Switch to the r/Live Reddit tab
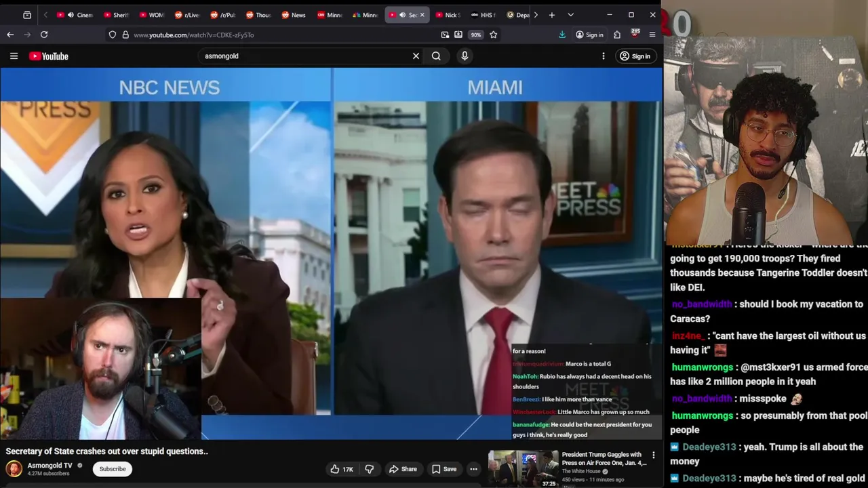Screen dimensions: 868x488 [x=186, y=15]
